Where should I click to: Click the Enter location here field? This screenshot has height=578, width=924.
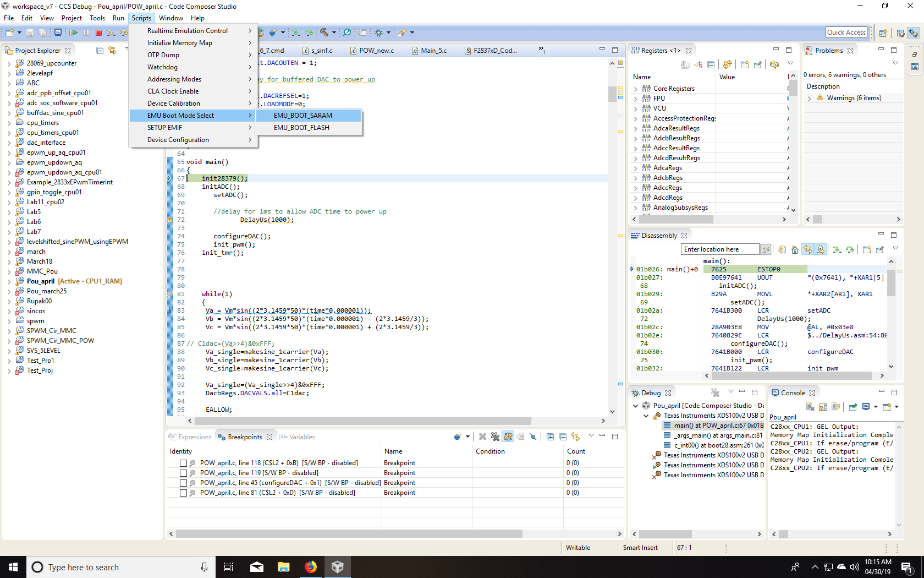pos(719,249)
